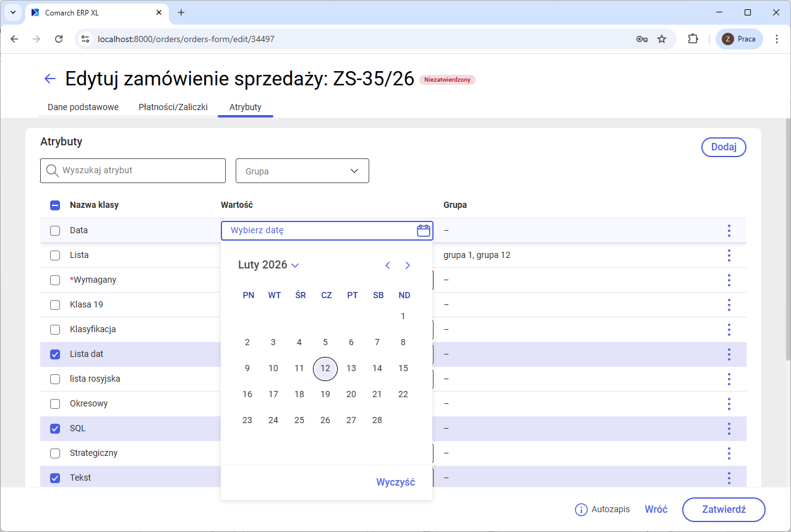The height and width of the screenshot is (532, 791).
Task: Expand the Luty 2026 month selector
Action: pyautogui.click(x=268, y=265)
